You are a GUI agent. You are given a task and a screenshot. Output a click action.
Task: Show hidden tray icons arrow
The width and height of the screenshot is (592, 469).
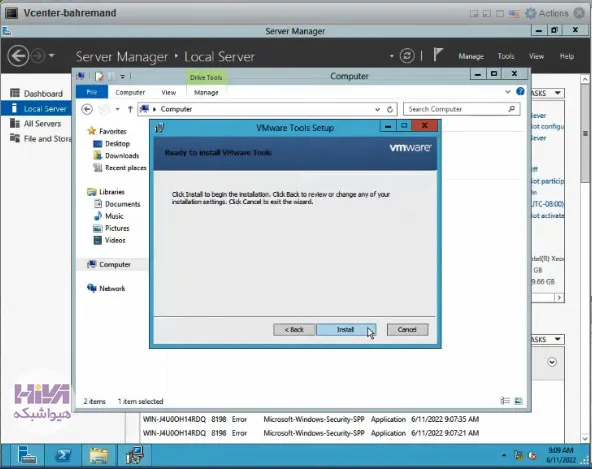[504, 455]
